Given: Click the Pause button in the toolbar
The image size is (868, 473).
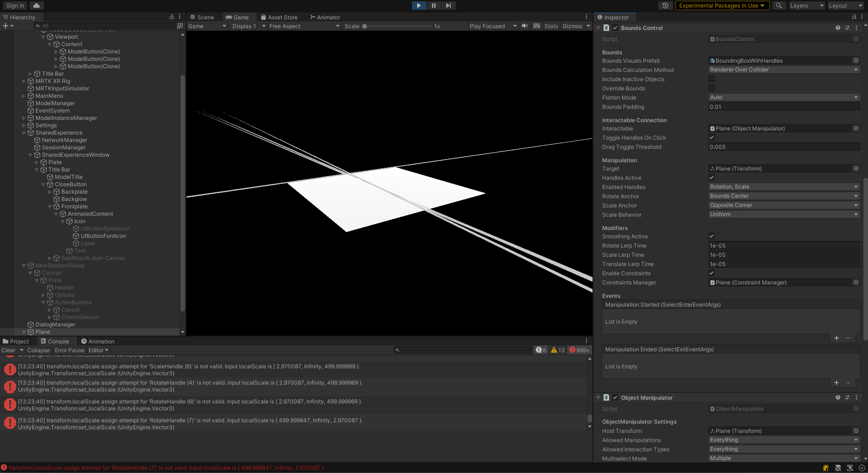Looking at the screenshot, I should click(433, 5).
